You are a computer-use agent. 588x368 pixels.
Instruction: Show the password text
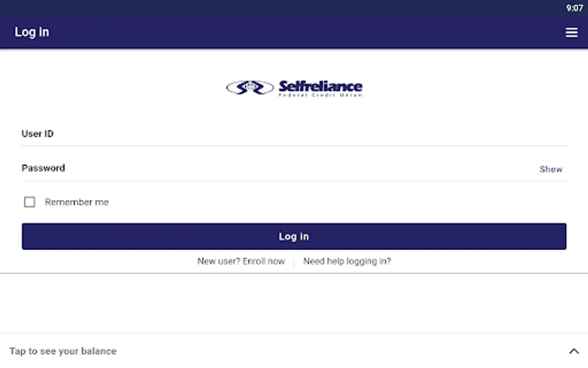tap(551, 169)
